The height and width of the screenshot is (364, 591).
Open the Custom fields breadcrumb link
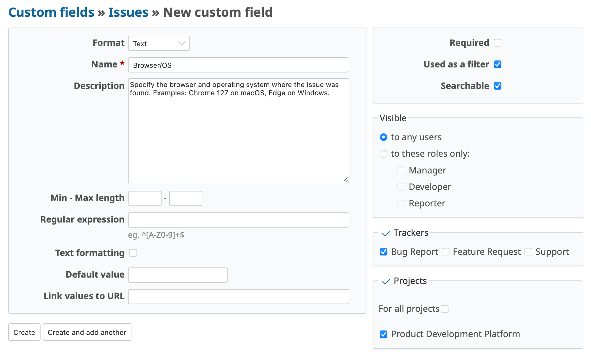point(51,12)
